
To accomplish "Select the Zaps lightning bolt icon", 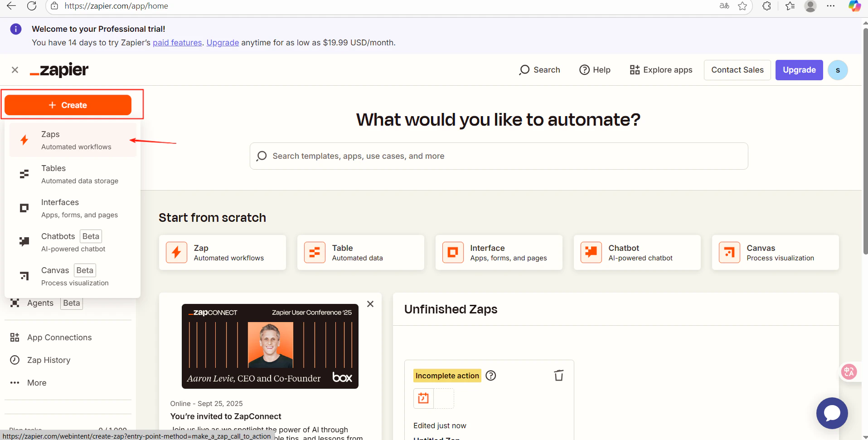I will tap(24, 140).
